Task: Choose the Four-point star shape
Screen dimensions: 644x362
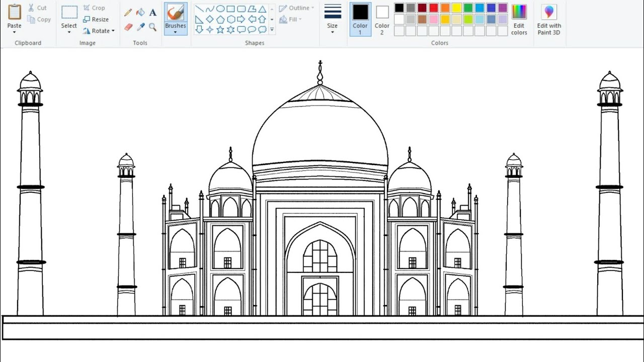Action: (210, 30)
